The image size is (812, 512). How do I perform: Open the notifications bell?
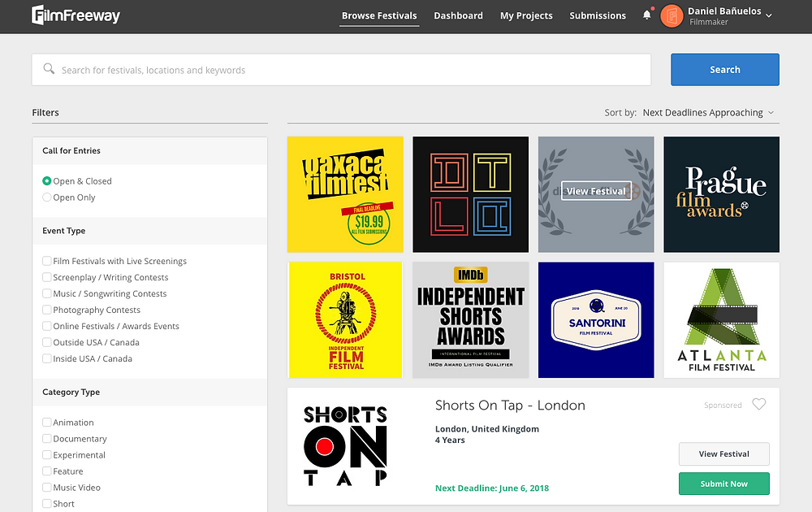click(x=647, y=15)
